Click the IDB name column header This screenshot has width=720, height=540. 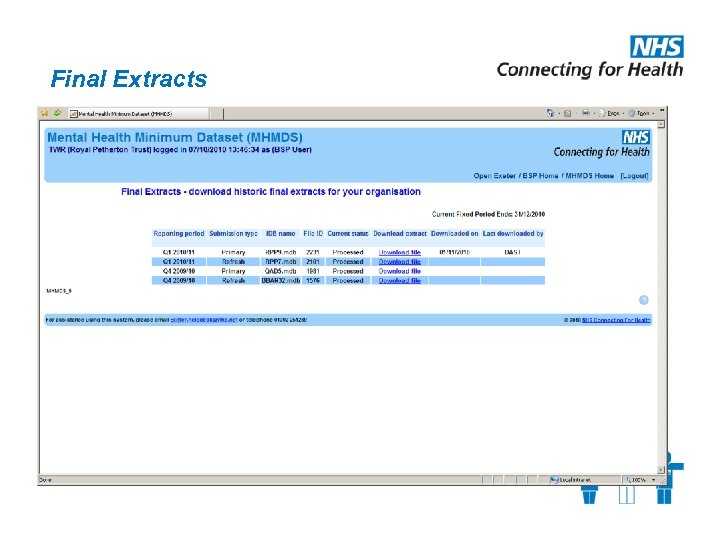(281, 234)
